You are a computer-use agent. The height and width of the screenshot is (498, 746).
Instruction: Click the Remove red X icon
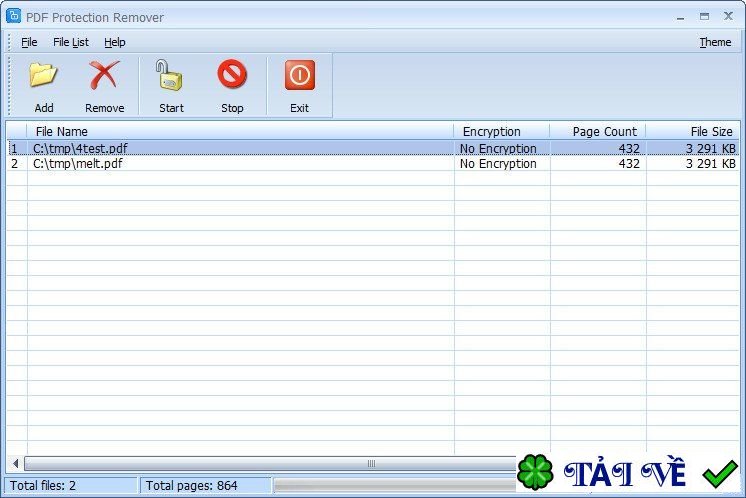(104, 75)
